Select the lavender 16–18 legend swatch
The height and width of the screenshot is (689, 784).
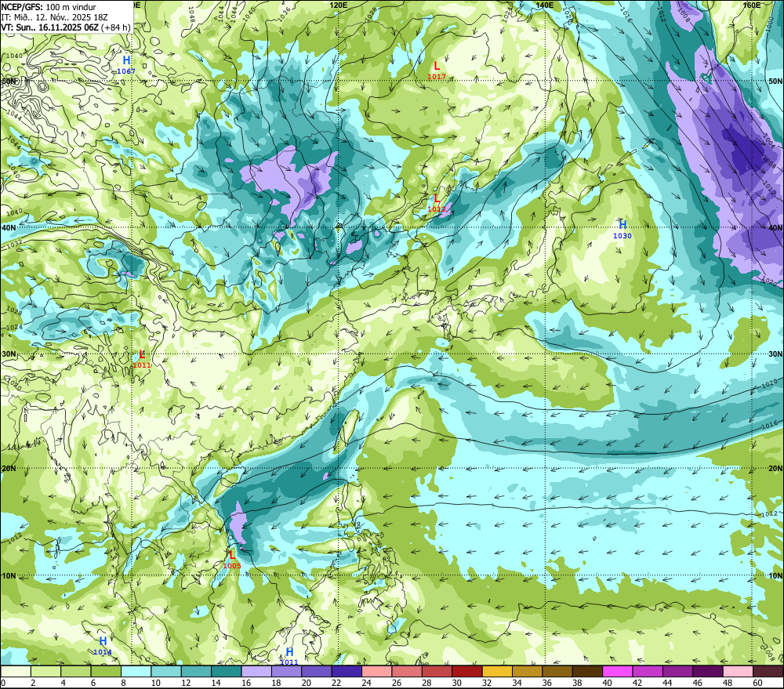[256, 671]
